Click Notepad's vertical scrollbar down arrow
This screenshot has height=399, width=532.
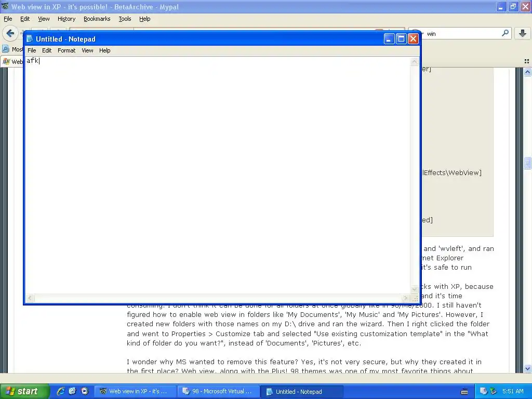pyautogui.click(x=414, y=290)
